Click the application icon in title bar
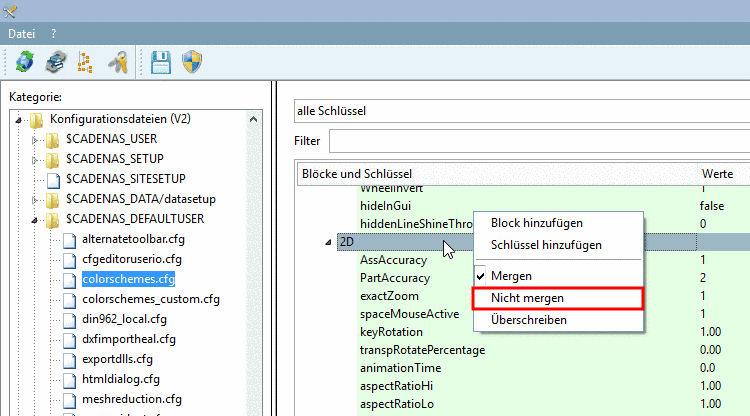This screenshot has width=750, height=416. click(x=10, y=11)
